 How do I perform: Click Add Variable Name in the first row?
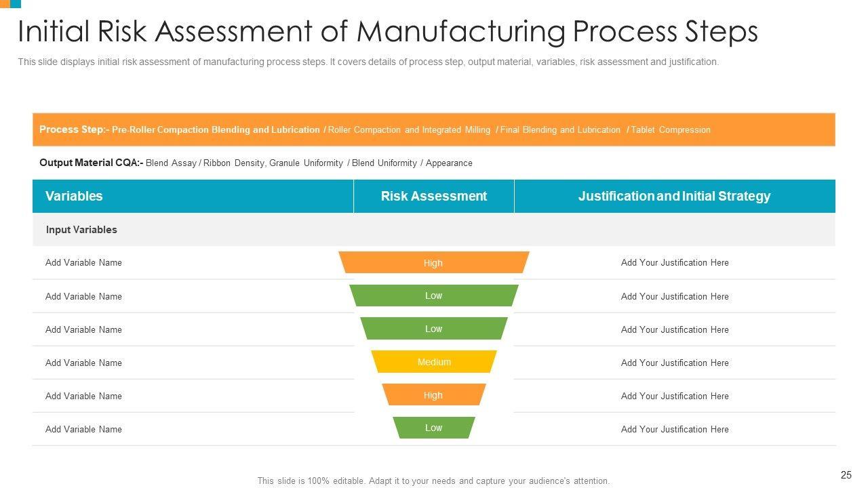tap(83, 262)
